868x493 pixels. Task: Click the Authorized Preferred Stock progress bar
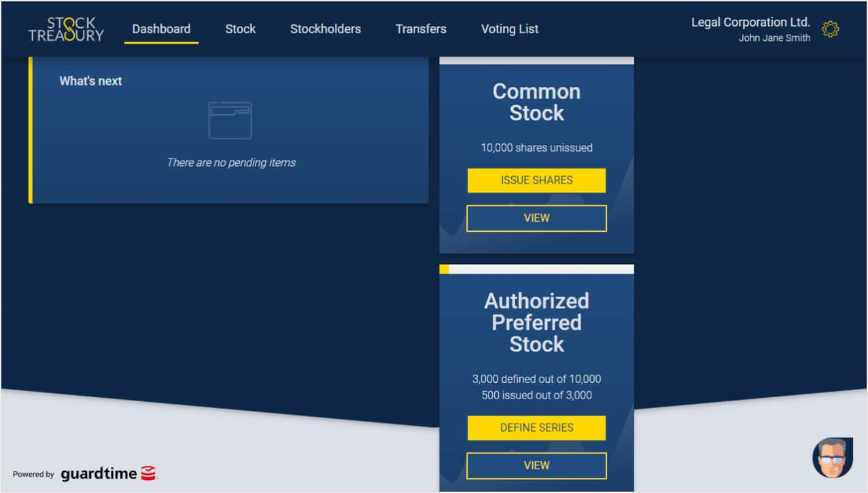tap(536, 269)
